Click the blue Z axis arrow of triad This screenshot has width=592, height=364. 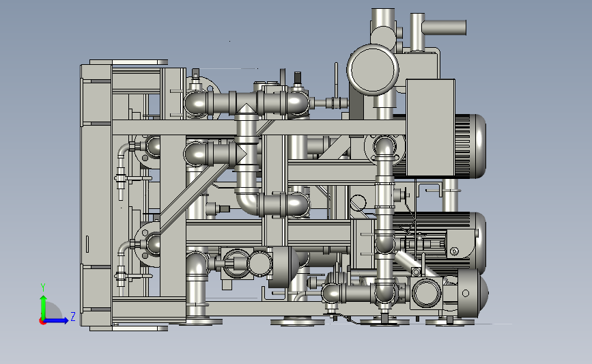coord(57,320)
